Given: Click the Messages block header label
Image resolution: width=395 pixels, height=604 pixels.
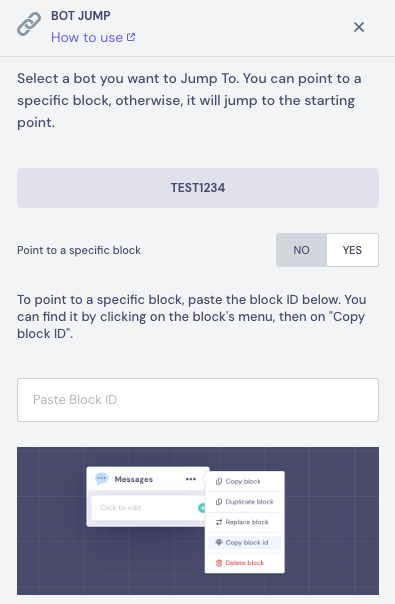Looking at the screenshot, I should pos(134,479).
